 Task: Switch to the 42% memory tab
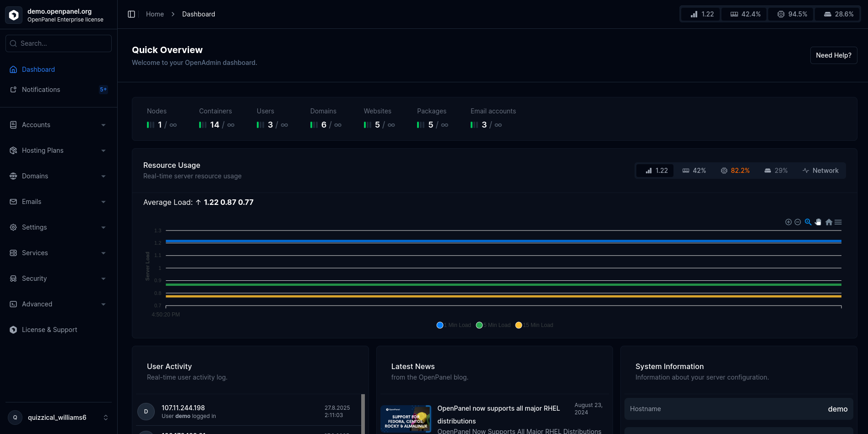click(694, 171)
